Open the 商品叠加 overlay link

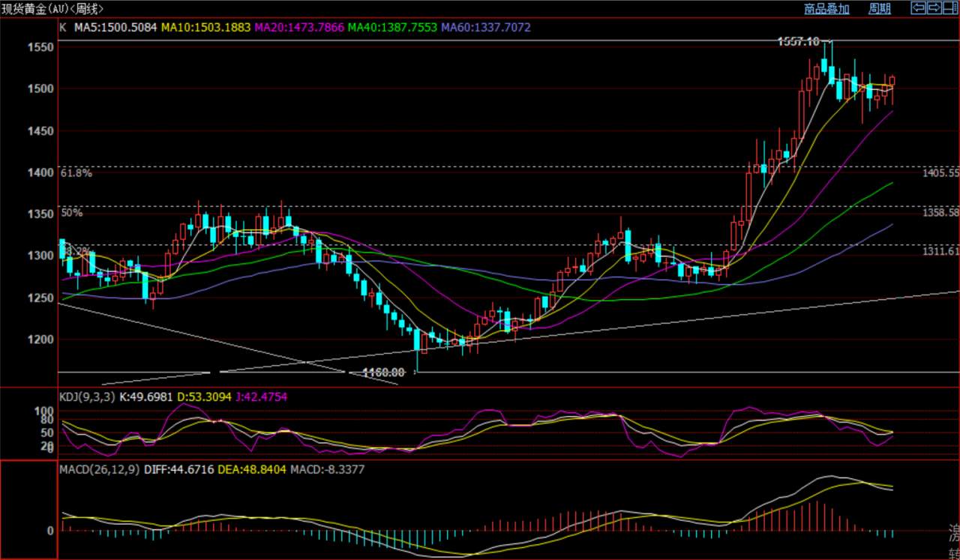click(x=826, y=9)
